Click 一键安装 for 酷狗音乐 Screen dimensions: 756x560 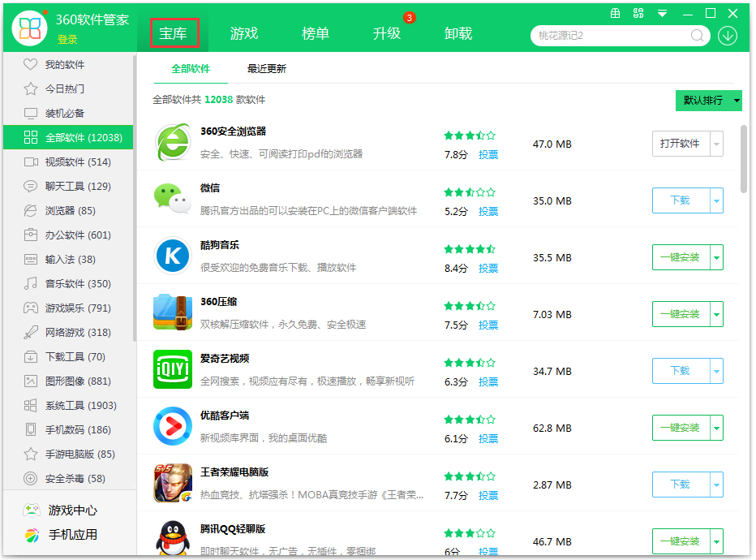click(x=681, y=257)
